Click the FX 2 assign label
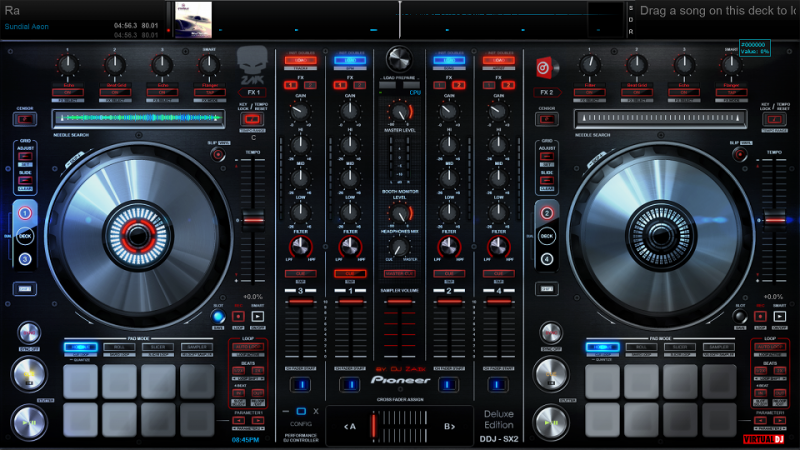The image size is (800, 450). (547, 92)
